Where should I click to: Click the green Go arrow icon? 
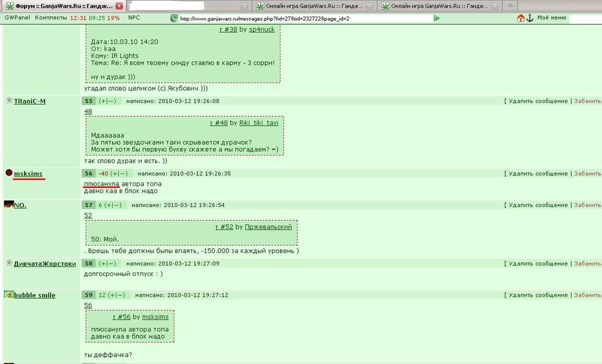436,18
